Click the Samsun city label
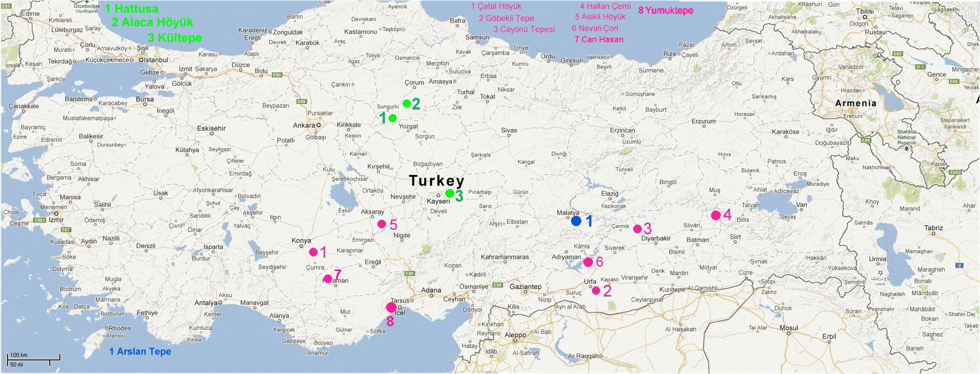 pos(477,37)
